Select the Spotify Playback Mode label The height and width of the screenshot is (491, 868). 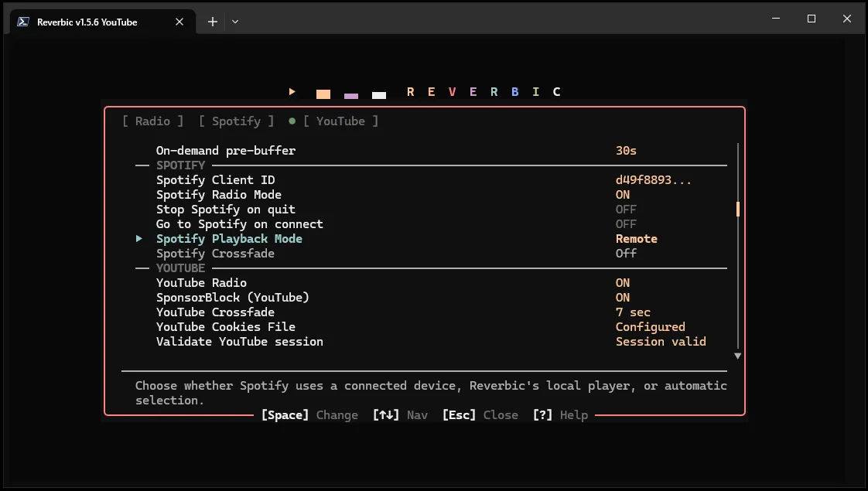[229, 239]
